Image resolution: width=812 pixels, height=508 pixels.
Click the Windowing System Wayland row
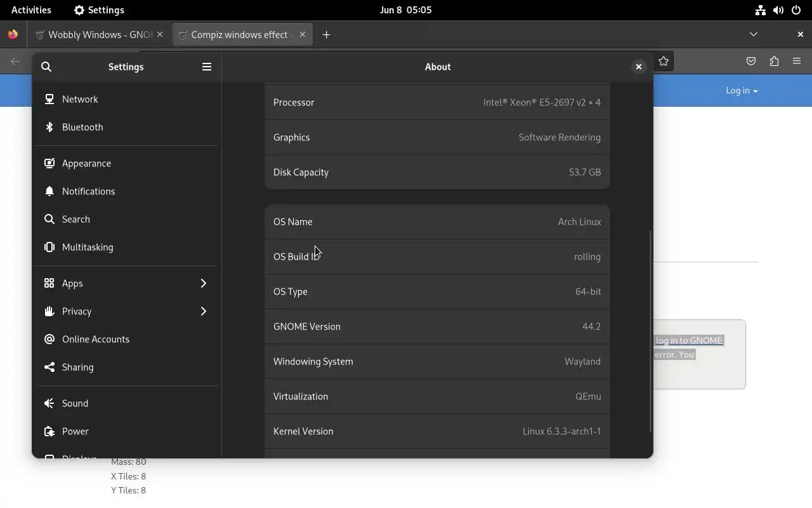[x=437, y=361]
